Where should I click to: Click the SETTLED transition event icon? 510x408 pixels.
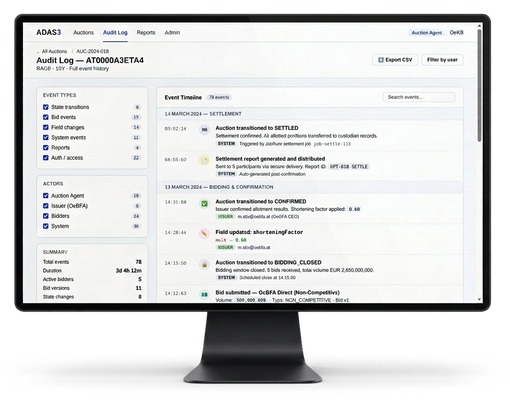pyautogui.click(x=204, y=130)
